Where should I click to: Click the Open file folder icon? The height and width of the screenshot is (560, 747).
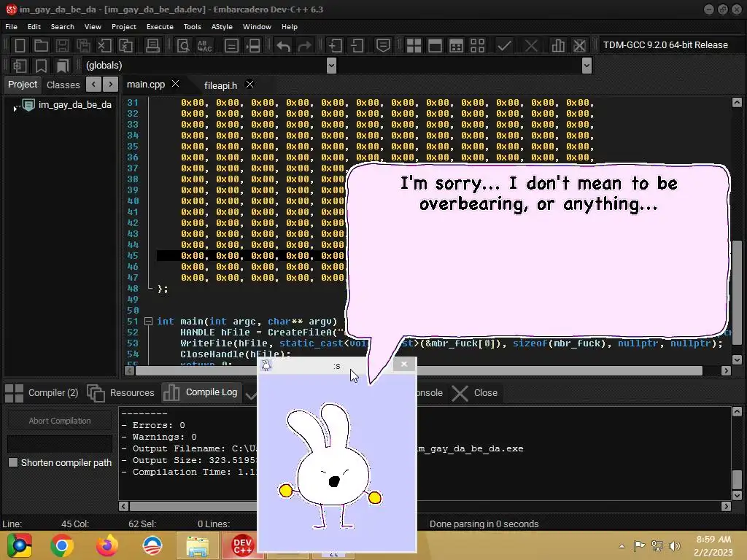coord(41,46)
